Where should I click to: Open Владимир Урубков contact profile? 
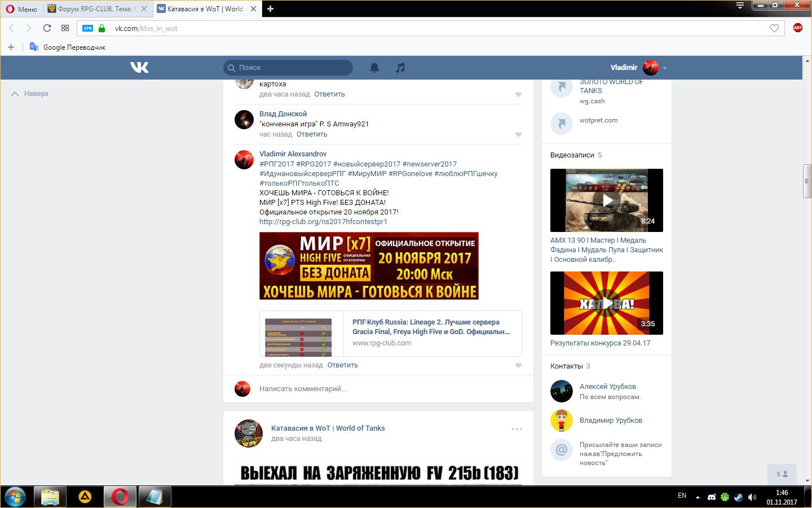tap(611, 421)
